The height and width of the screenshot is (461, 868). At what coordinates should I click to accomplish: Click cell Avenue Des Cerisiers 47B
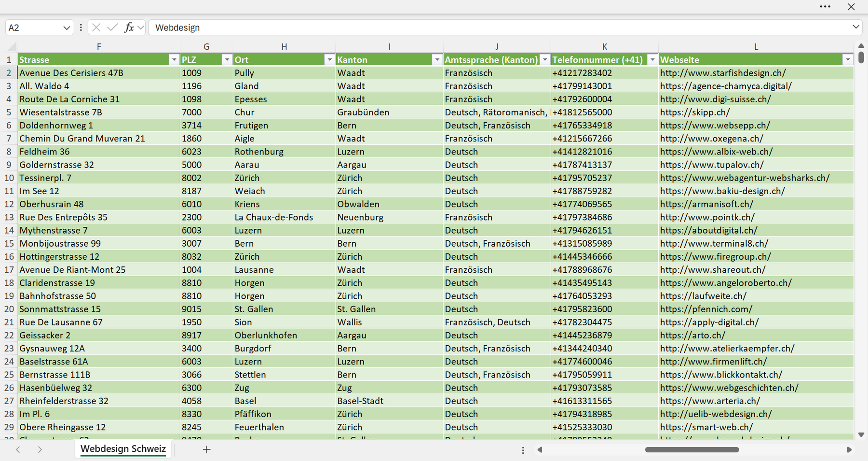99,73
